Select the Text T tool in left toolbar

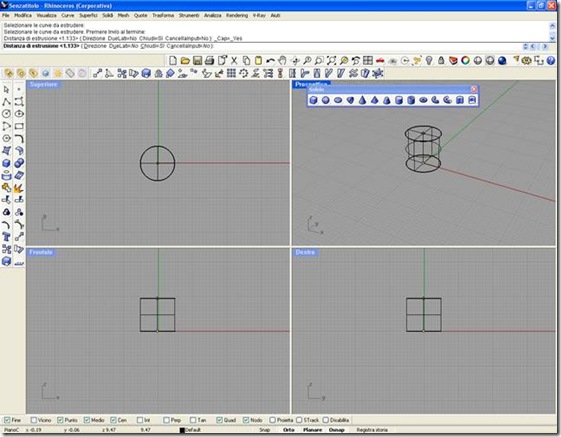[x=6, y=236]
